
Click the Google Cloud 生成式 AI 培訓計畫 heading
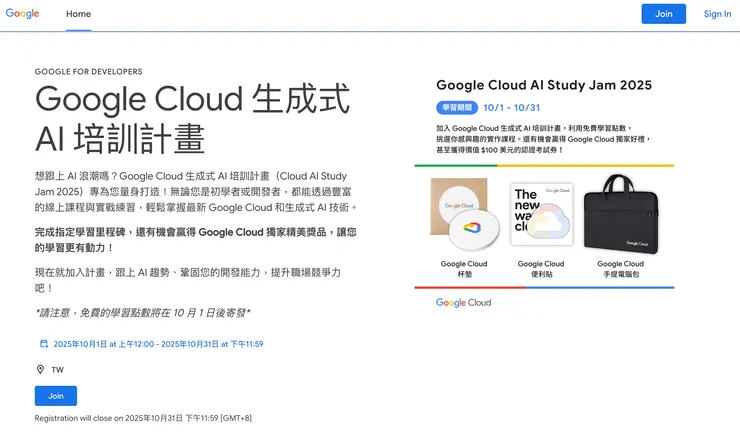click(193, 118)
